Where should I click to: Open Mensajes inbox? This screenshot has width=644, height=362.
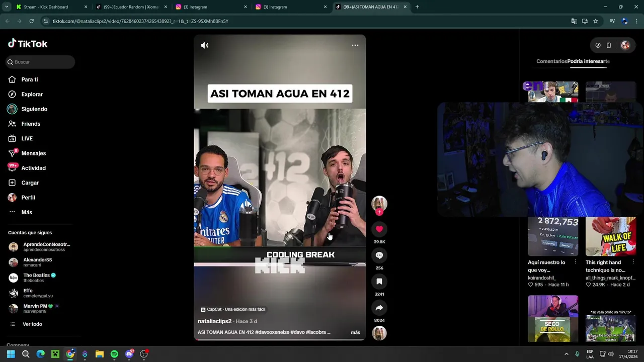click(33, 153)
